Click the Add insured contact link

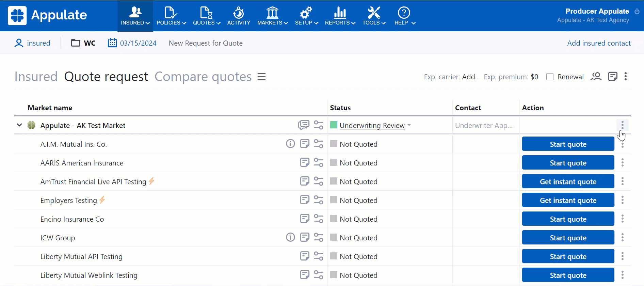click(x=598, y=43)
